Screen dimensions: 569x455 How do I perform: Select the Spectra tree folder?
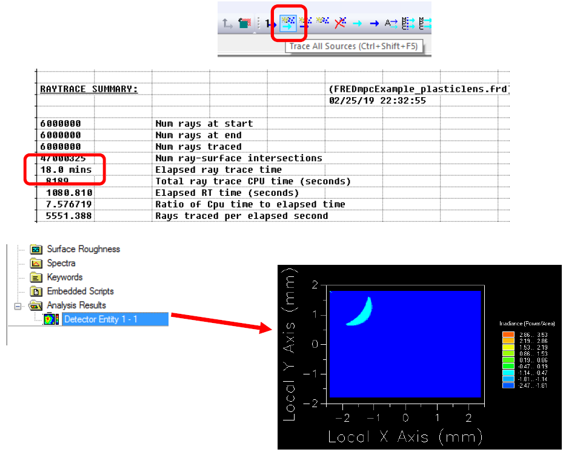[61, 263]
